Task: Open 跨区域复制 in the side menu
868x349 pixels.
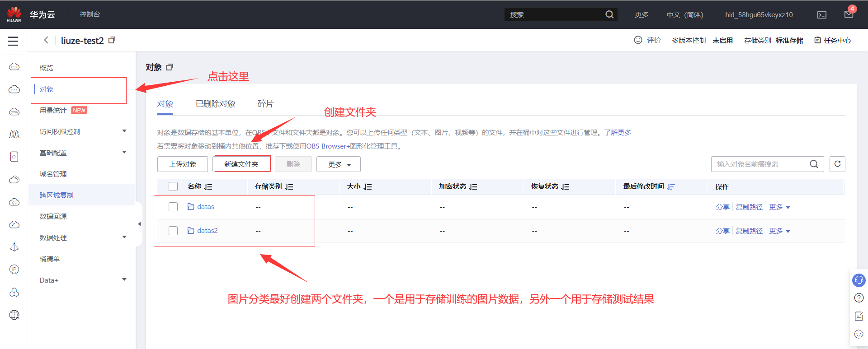Action: coord(57,195)
